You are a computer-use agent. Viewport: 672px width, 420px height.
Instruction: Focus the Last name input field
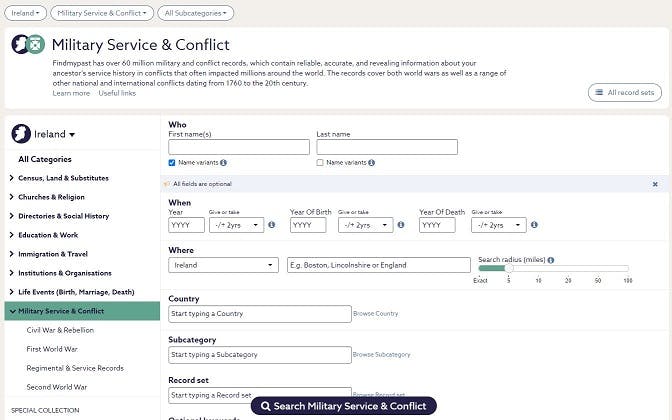pos(387,147)
